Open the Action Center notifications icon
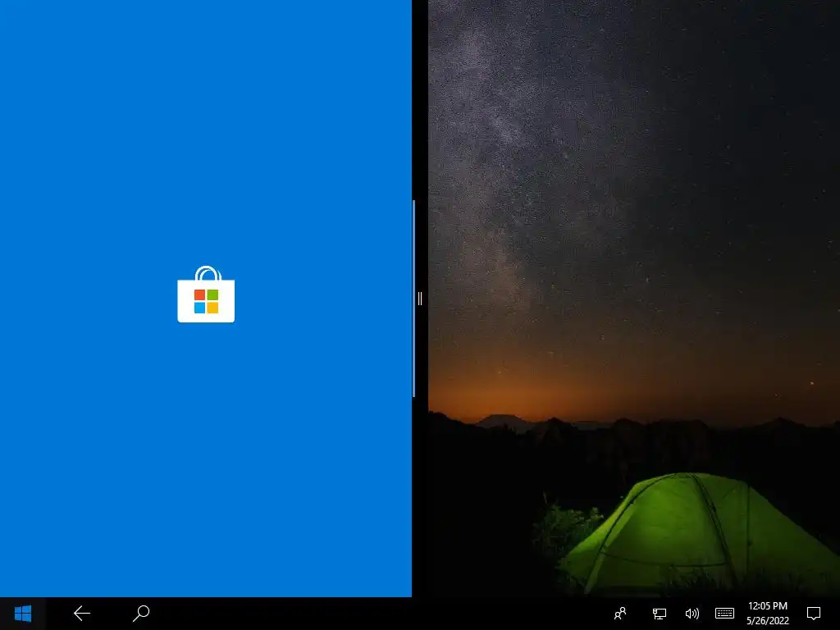The image size is (840, 630). click(x=814, y=614)
